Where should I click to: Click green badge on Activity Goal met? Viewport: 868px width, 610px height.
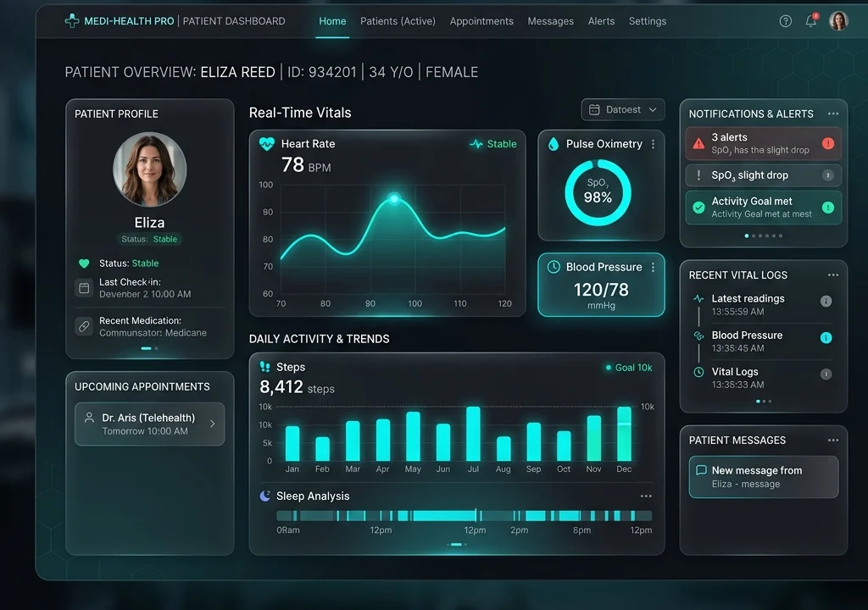click(x=827, y=207)
